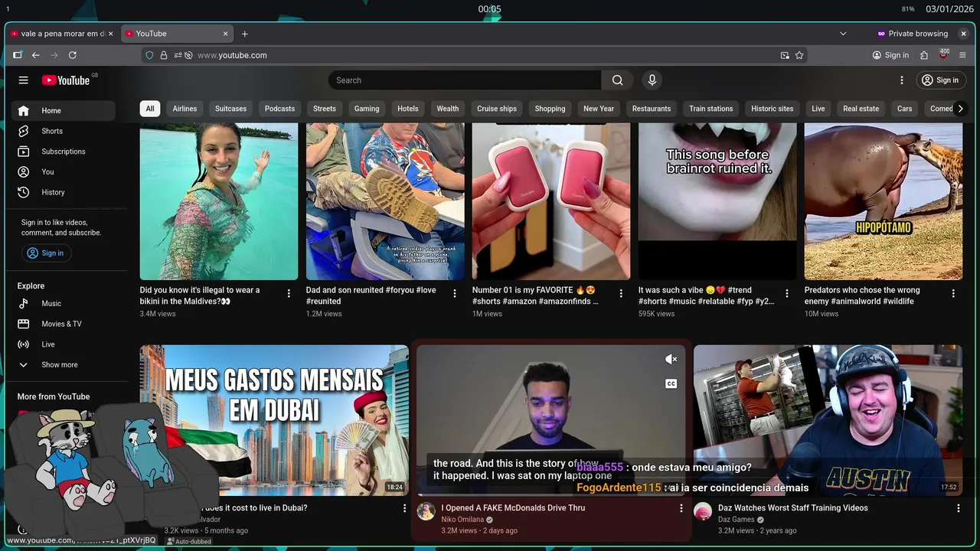Show next filter chips with arrow
Viewport: 980px width, 551px height.
[960, 109]
